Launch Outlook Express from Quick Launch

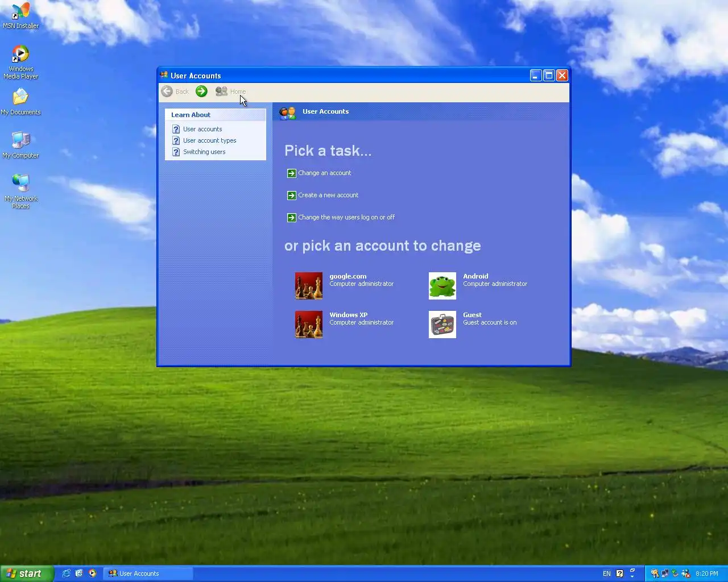(79, 573)
